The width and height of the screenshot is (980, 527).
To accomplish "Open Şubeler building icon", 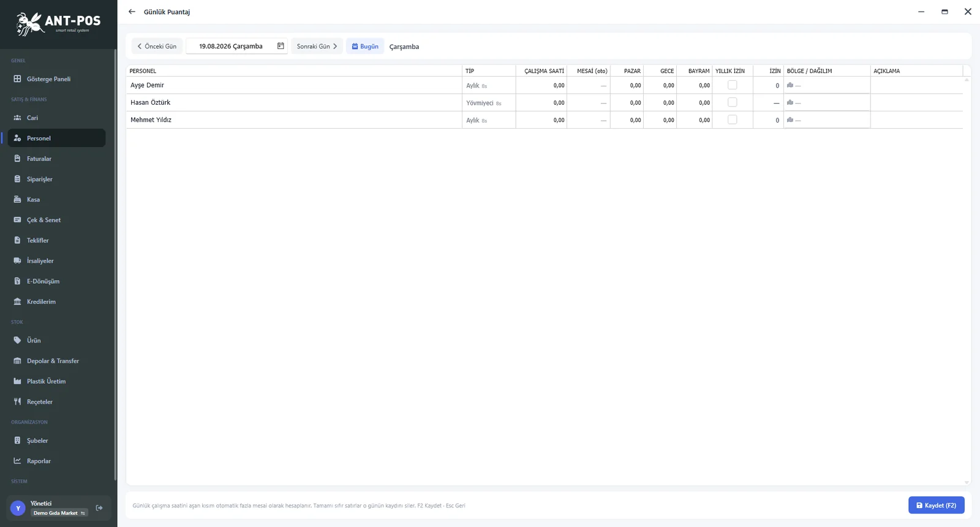I will point(17,441).
